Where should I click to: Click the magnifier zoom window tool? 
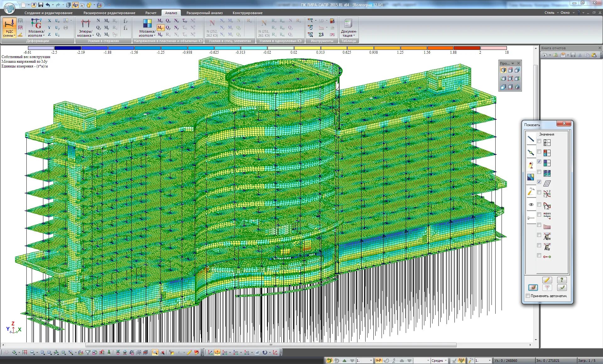coord(155,352)
